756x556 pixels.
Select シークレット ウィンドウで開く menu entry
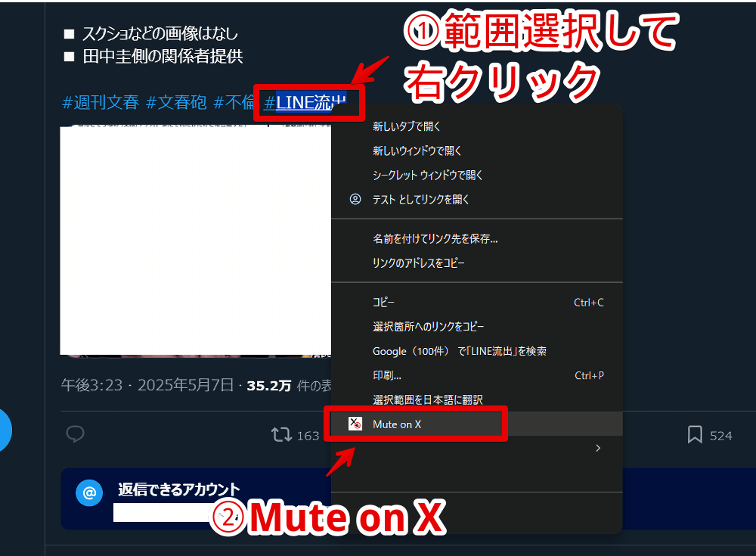point(477,175)
